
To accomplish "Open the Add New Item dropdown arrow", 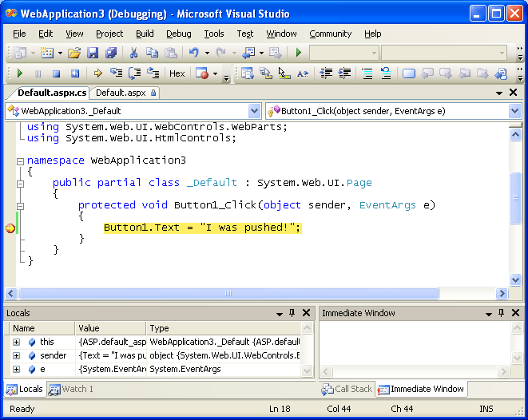I will 60,53.
